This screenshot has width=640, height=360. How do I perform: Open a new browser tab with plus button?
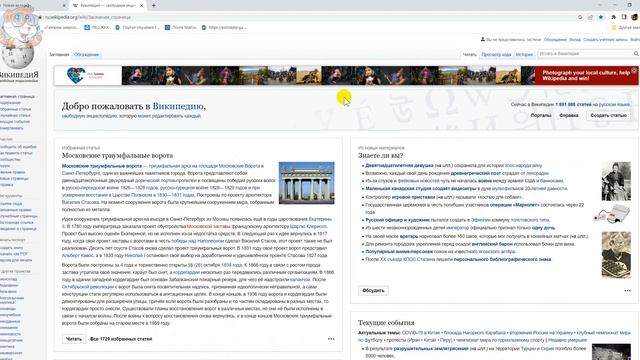pos(154,6)
